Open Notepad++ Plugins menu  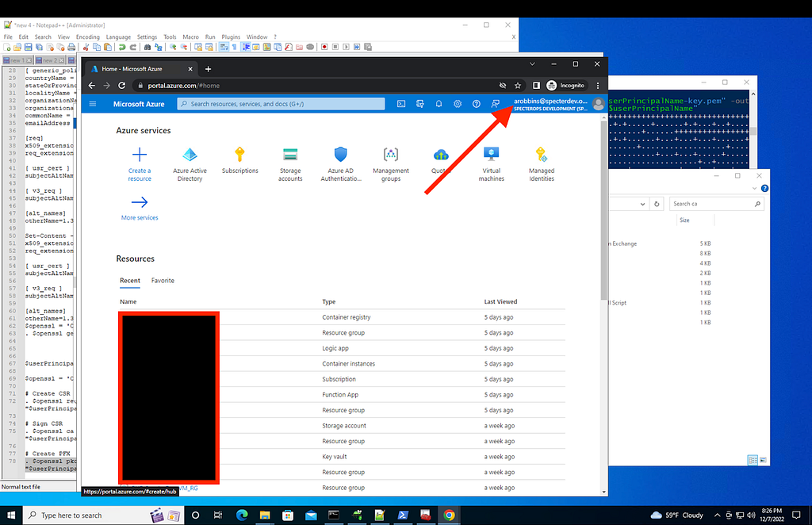231,36
